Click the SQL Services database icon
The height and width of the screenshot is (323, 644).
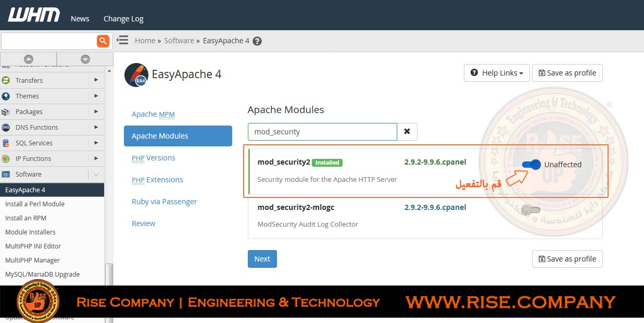[x=6, y=143]
